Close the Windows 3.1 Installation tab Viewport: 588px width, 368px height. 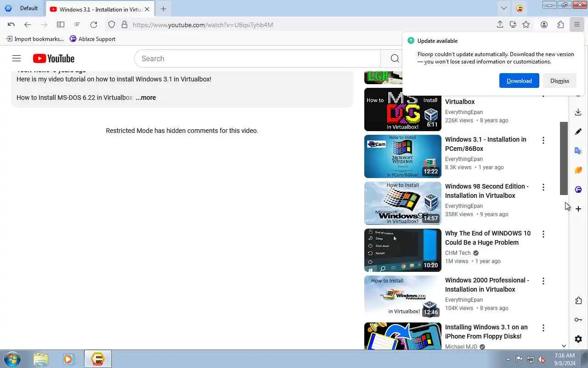147,9
